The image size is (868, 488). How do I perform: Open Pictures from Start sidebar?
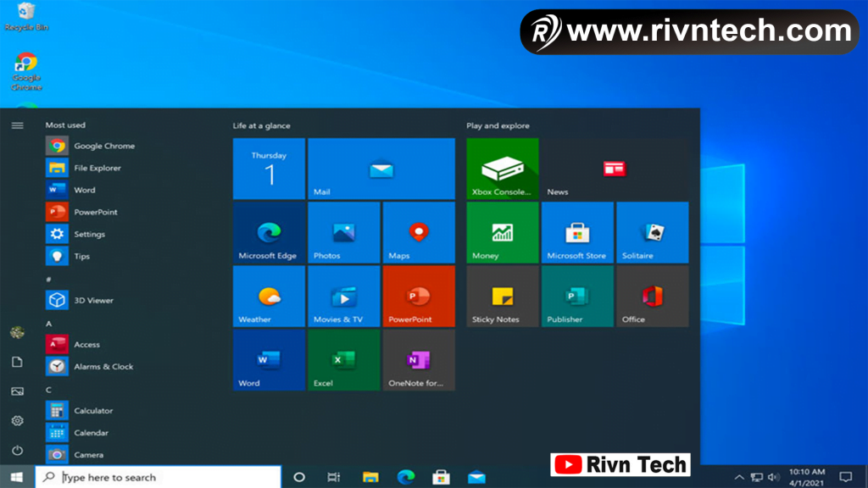pyautogui.click(x=17, y=391)
